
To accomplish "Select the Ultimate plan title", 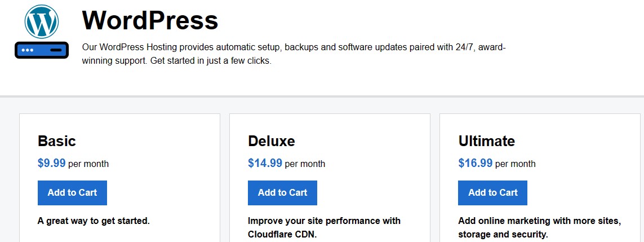I will coord(487,141).
